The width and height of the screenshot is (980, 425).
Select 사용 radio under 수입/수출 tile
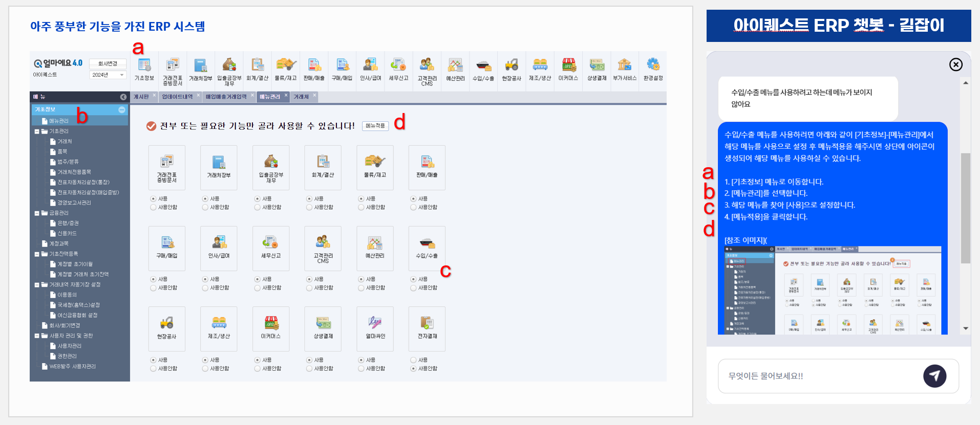click(414, 279)
